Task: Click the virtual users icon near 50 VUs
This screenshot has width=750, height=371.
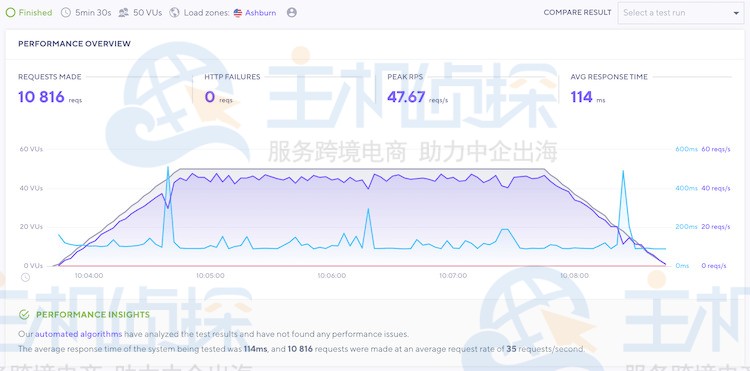Action: coord(124,13)
